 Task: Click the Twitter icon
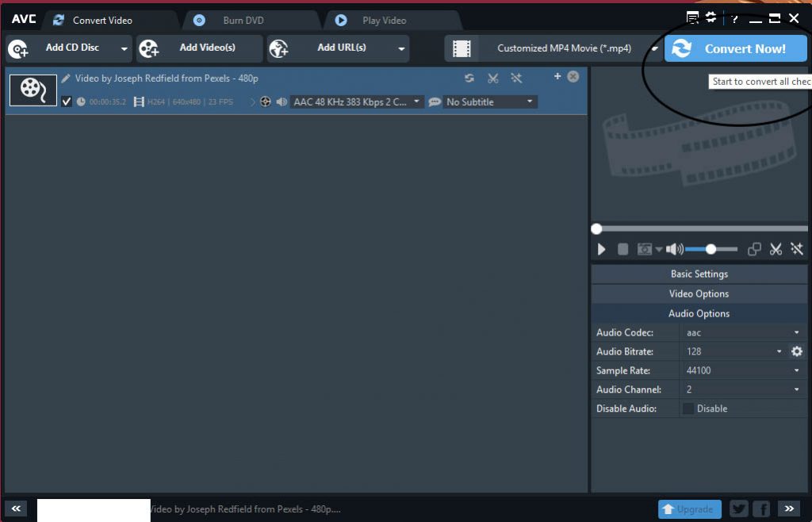click(740, 509)
